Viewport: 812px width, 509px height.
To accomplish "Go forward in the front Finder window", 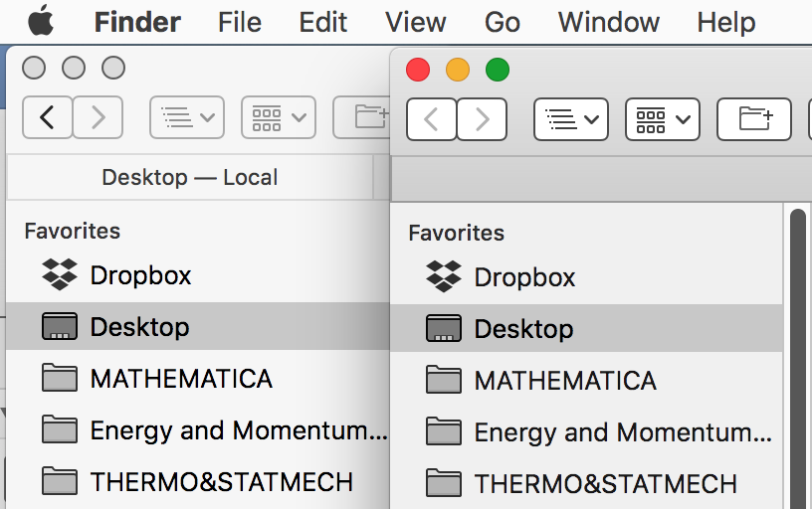I will [482, 119].
